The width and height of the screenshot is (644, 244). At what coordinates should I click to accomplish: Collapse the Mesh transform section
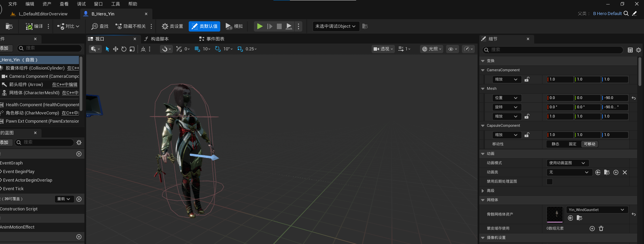483,88
